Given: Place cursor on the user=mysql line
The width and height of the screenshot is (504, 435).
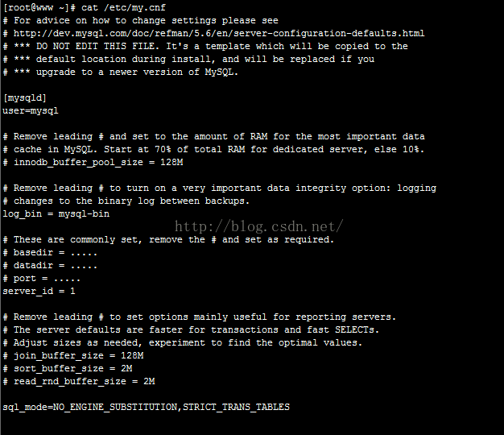Looking at the screenshot, I should coord(31,110).
